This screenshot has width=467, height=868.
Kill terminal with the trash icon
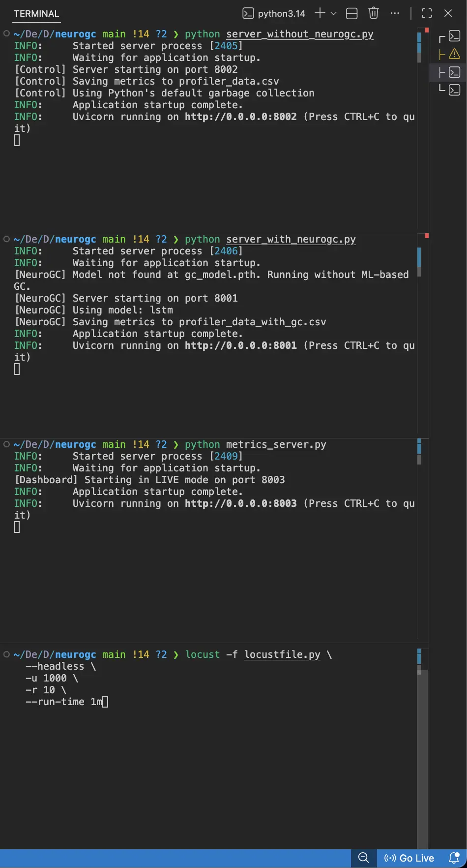(x=374, y=13)
